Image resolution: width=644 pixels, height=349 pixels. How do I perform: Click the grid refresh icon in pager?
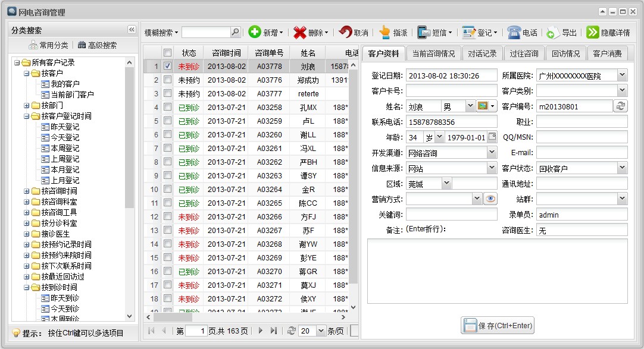pyautogui.click(x=292, y=331)
